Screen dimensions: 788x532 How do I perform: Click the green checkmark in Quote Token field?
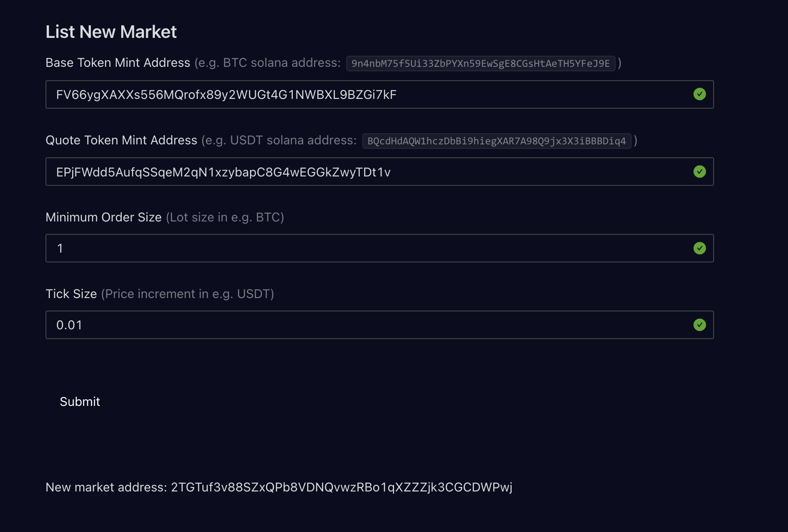(x=700, y=172)
